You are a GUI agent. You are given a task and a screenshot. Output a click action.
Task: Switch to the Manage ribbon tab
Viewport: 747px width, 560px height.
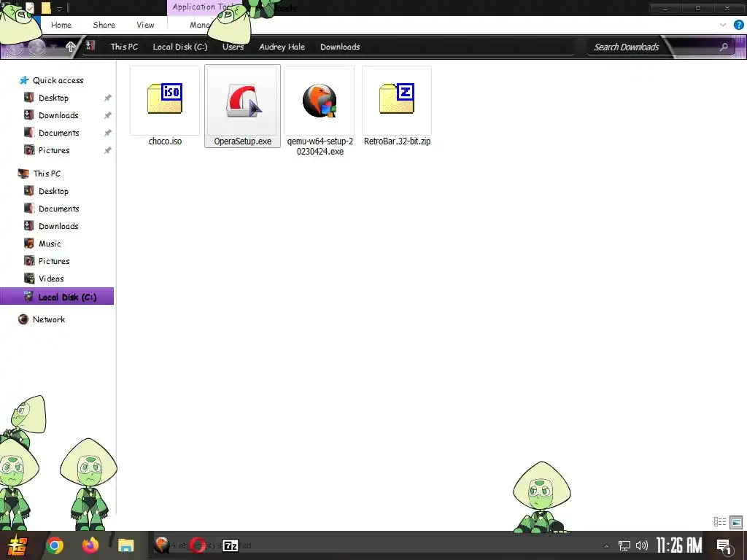[199, 26]
